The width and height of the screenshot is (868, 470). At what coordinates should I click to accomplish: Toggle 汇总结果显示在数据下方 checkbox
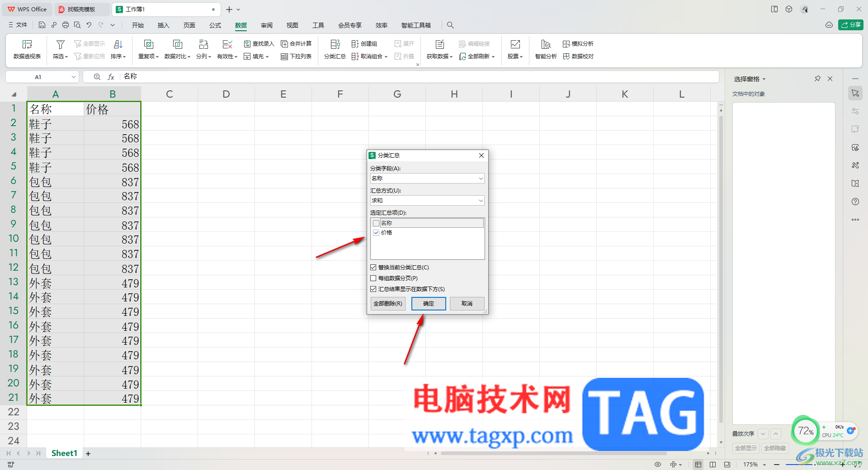tap(373, 289)
